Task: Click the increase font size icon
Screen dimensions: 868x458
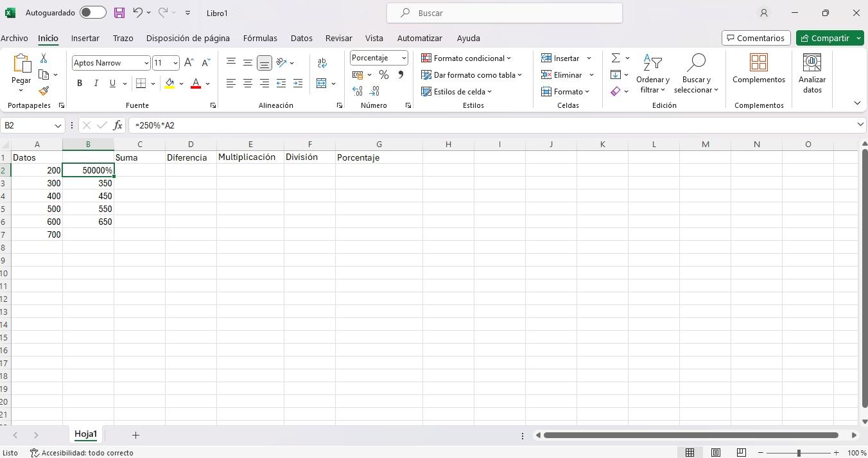Action: pos(189,62)
